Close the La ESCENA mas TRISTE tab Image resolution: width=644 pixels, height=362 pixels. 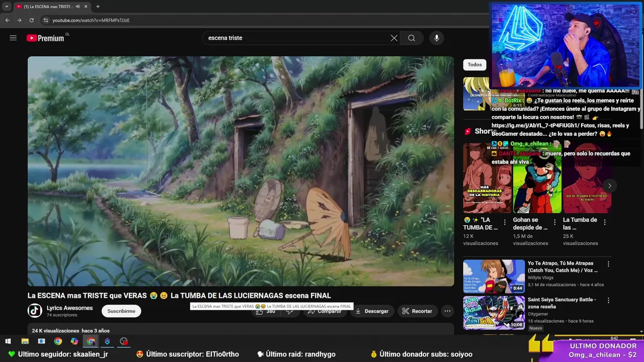tap(86, 7)
